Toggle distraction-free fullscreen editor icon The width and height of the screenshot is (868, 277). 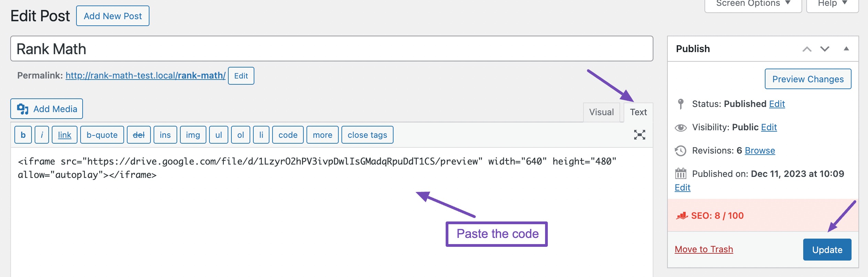pos(639,135)
